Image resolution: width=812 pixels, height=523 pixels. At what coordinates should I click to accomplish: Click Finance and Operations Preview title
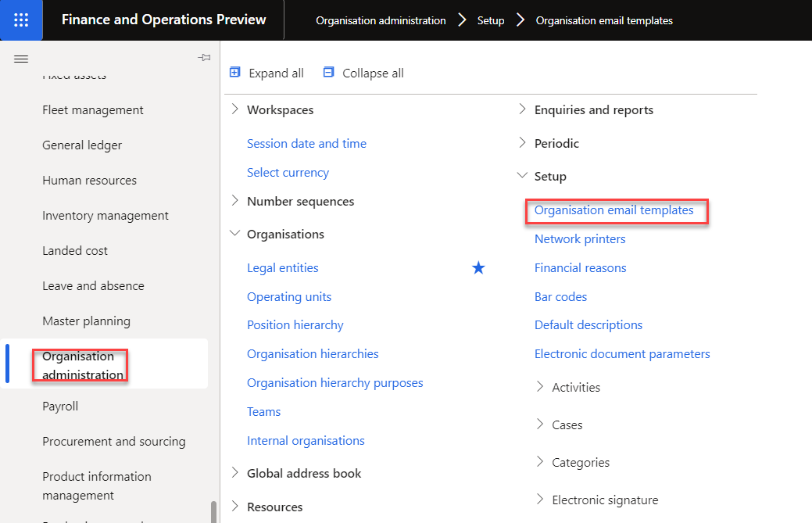coord(163,20)
